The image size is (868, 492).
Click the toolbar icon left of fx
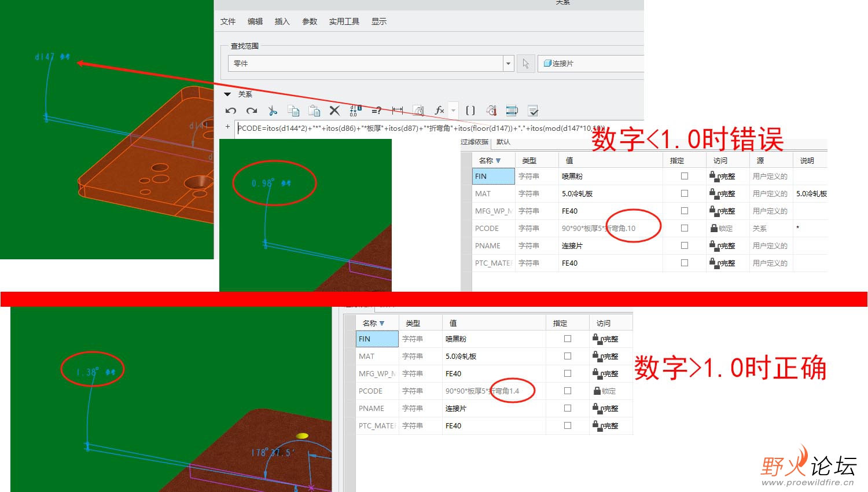coord(418,111)
